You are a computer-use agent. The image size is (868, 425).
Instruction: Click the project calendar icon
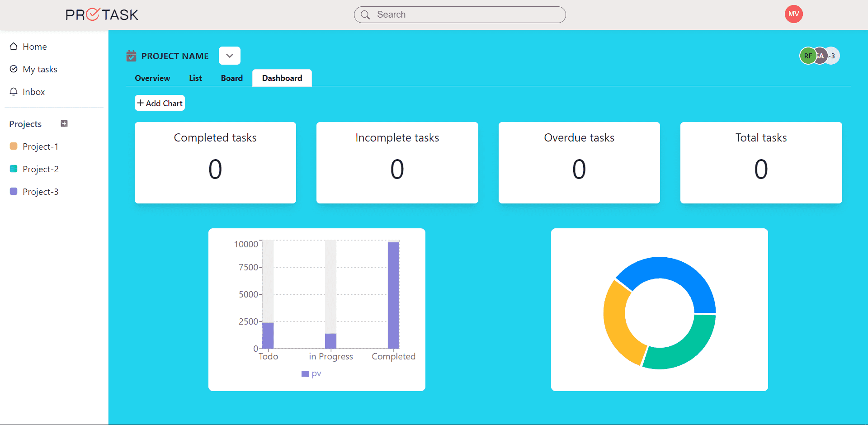click(131, 56)
